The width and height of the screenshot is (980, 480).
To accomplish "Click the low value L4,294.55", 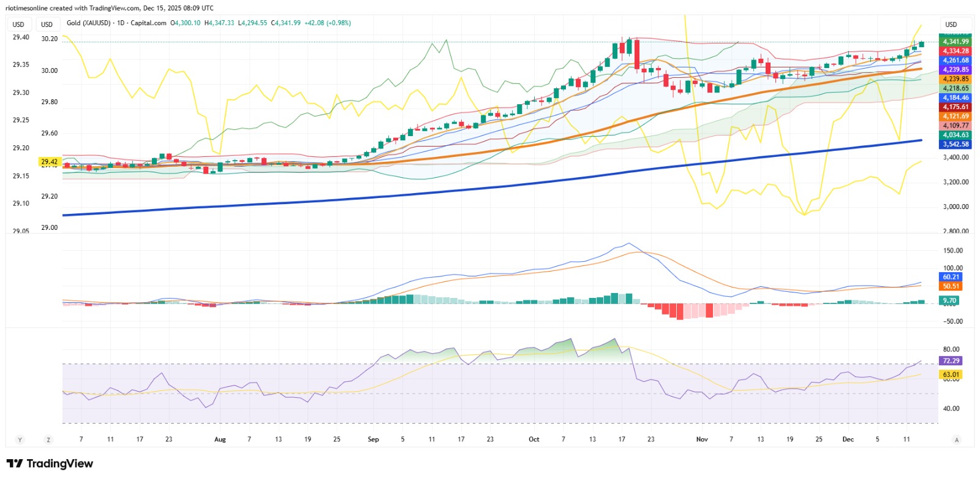I will [252, 23].
